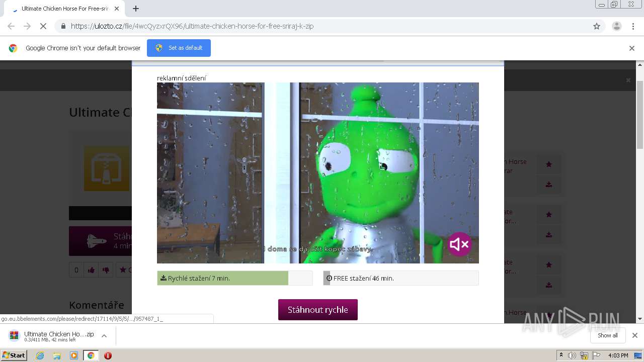Viewport: 644px width, 362px height.
Task: Favorite the third related file with star icon
Action: click(549, 264)
